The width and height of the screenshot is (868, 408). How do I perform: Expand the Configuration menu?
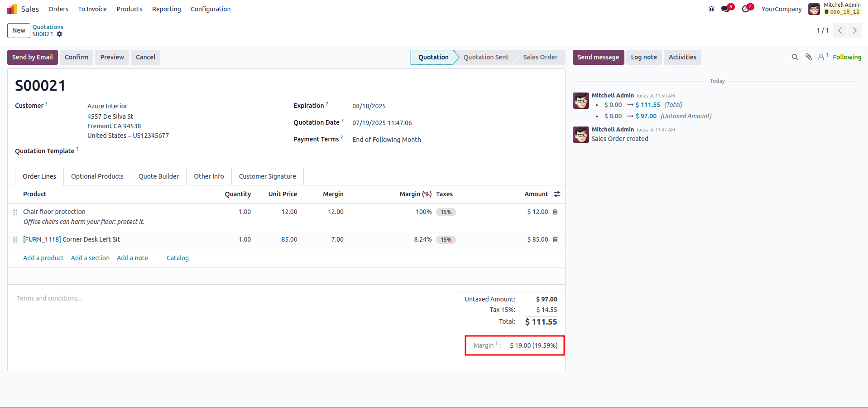pos(211,9)
